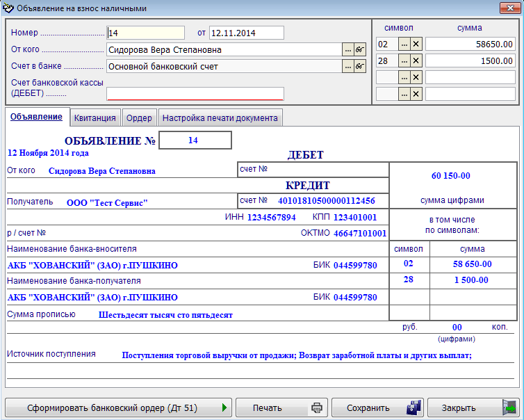Click the third empty symbol field
Image resolution: width=524 pixels, height=420 pixels.
tap(387, 77)
